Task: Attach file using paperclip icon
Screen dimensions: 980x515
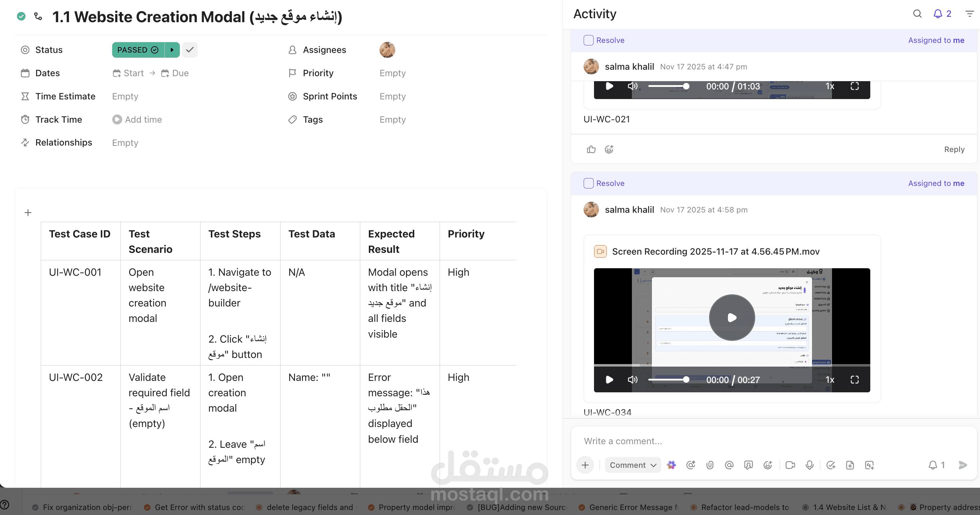Action: click(709, 465)
